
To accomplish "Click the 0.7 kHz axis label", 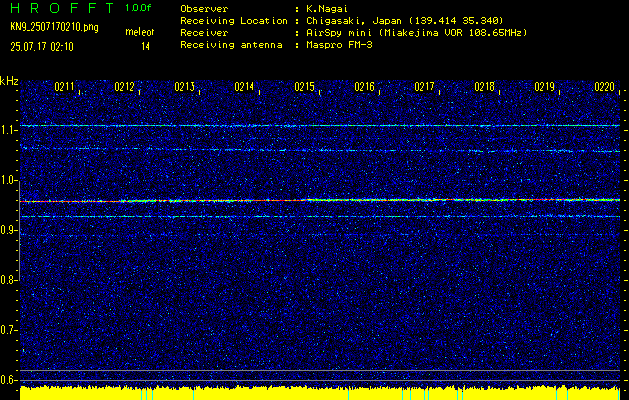I will (8, 330).
